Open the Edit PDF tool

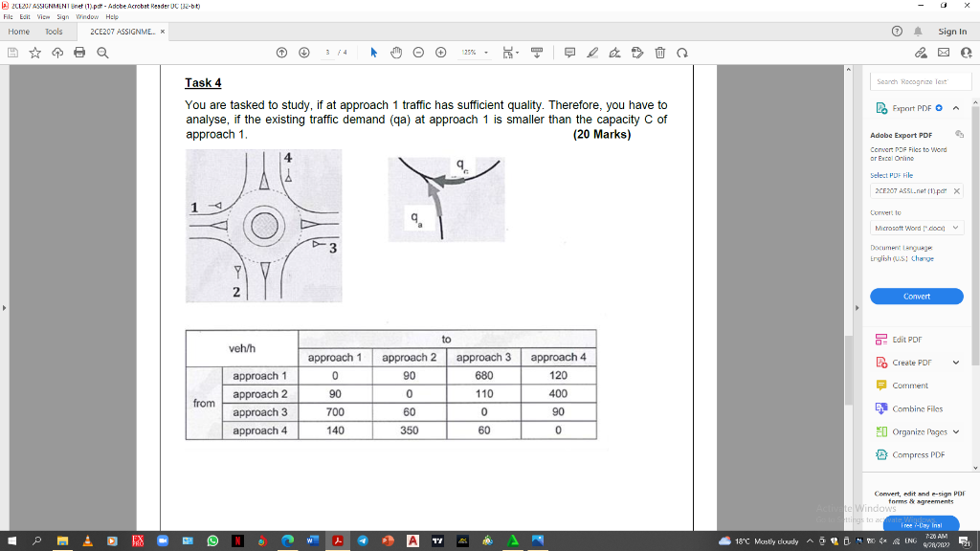click(x=907, y=340)
